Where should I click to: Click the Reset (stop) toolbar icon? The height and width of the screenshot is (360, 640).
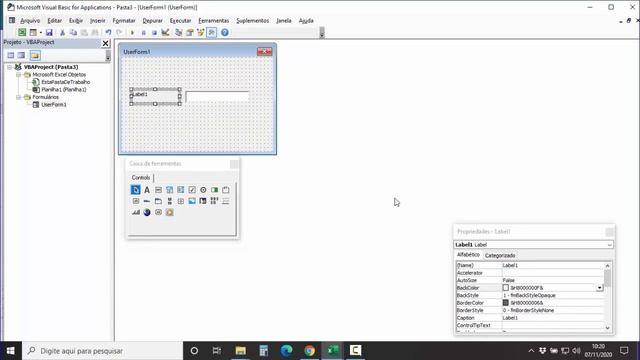pyautogui.click(x=154, y=32)
